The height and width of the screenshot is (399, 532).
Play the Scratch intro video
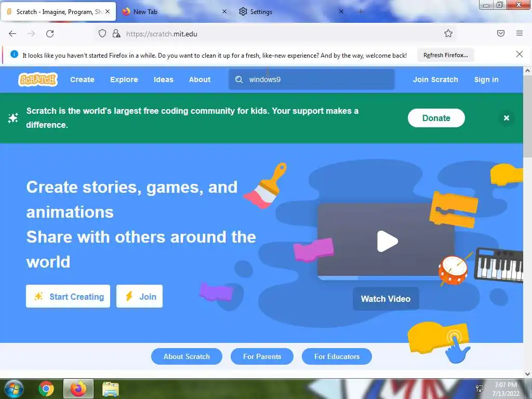coord(387,241)
